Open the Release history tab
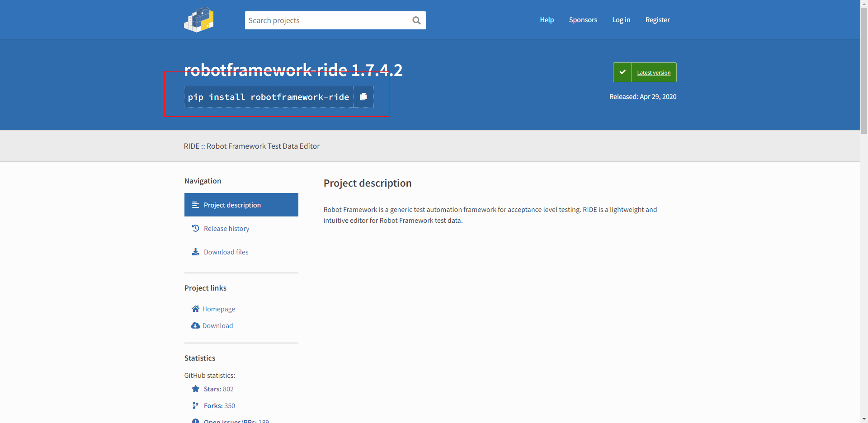The height and width of the screenshot is (423, 868). click(241, 228)
